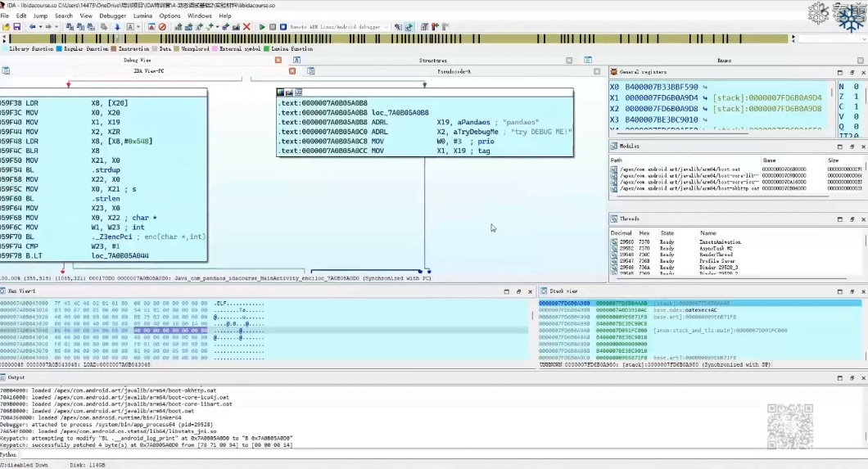Switch to the Structures tab
The image size is (868, 469).
pos(433,61)
